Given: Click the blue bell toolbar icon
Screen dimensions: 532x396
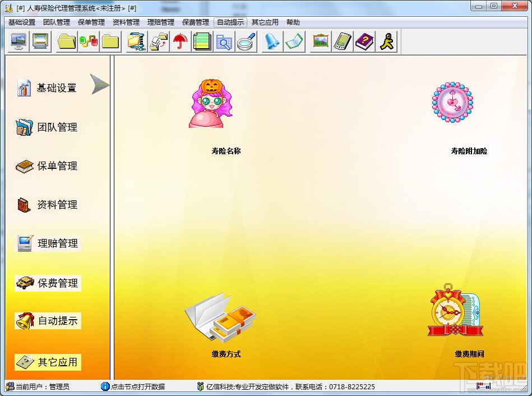Looking at the screenshot, I should click(x=272, y=42).
